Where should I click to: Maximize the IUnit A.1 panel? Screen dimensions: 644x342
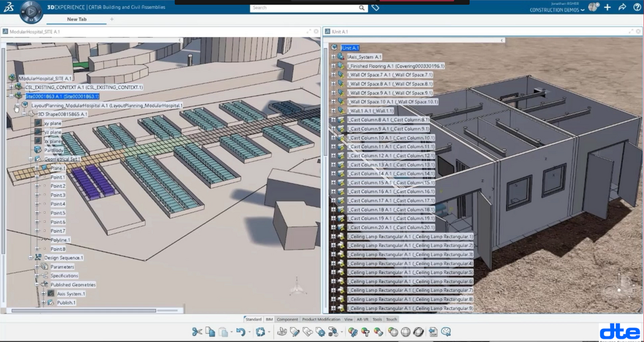pyautogui.click(x=631, y=31)
